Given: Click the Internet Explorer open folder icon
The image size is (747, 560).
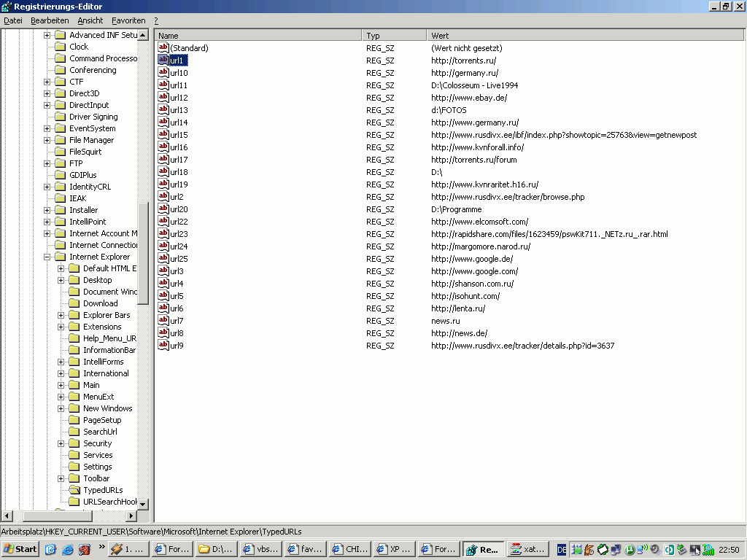Looking at the screenshot, I should click(x=60, y=257).
